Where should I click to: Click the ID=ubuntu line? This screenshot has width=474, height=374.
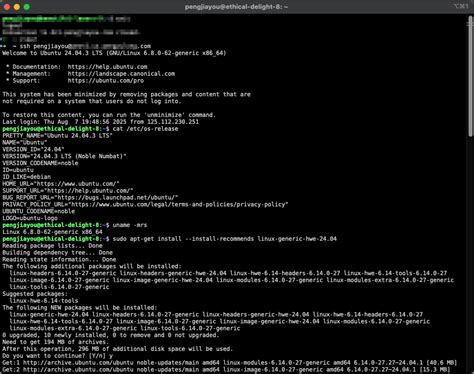coord(18,170)
